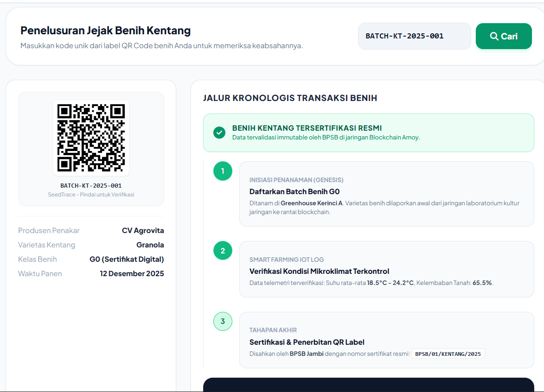Select step 3 circle in timeline
The width and height of the screenshot is (544, 392).
223,321
